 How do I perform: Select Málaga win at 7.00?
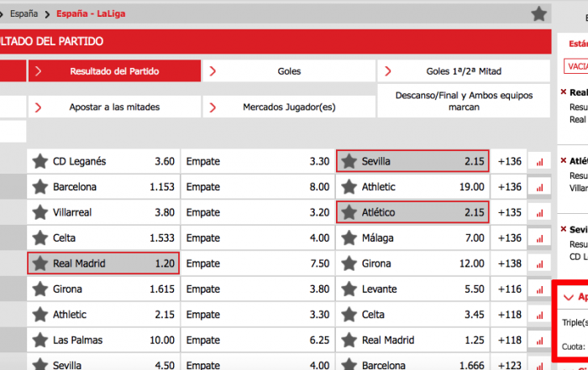coord(412,237)
